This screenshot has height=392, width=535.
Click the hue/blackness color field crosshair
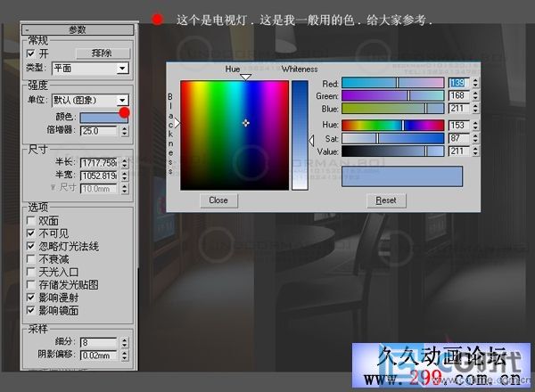click(x=246, y=123)
